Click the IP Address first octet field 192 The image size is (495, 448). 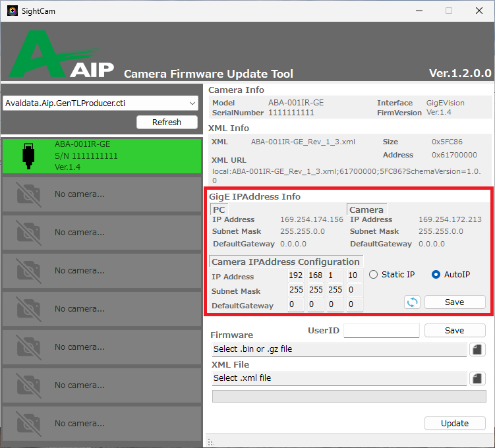tap(296, 275)
